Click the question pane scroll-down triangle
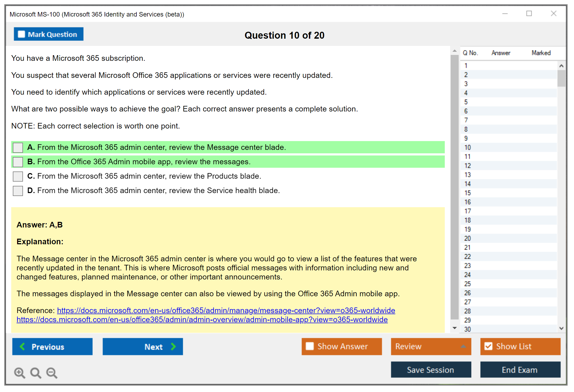This screenshot has width=574, height=392. (x=455, y=328)
